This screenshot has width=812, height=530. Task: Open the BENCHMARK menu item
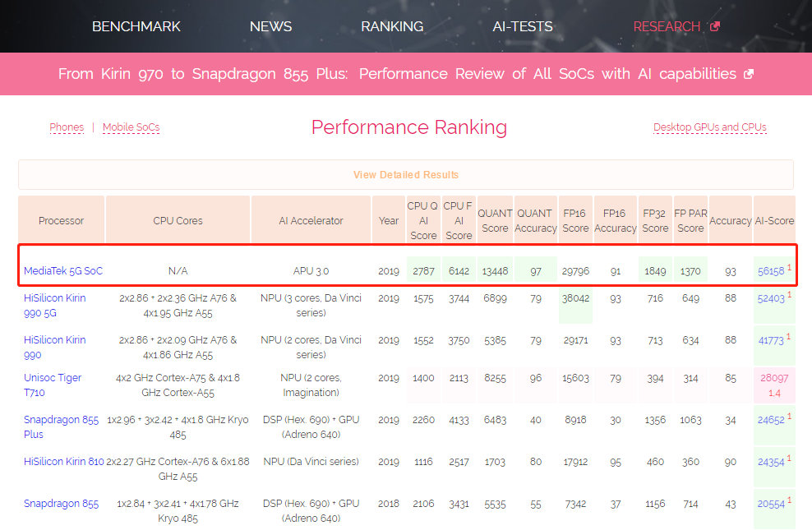(136, 26)
